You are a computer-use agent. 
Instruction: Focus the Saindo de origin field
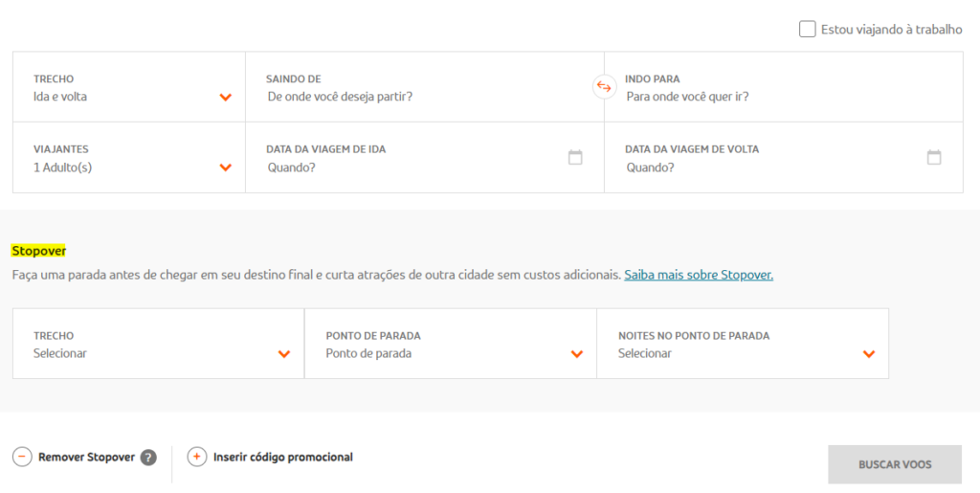click(421, 97)
